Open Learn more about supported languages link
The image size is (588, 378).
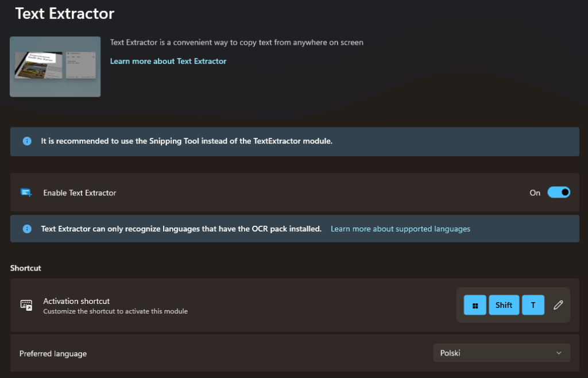point(400,229)
